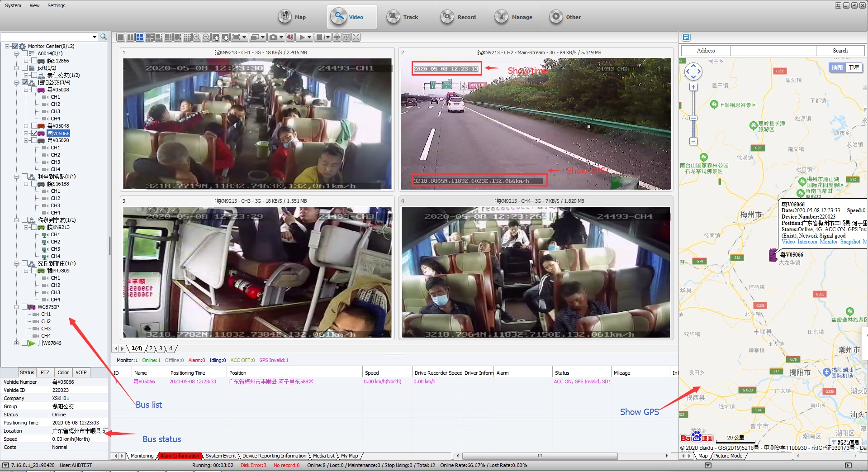Click the map zoom slider handle
868x472 pixels.
pos(693,118)
